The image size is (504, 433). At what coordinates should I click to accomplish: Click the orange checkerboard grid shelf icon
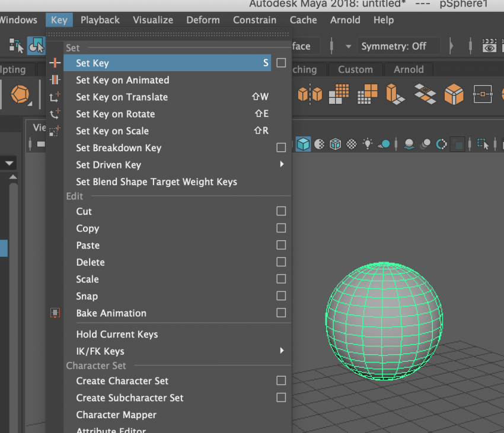pyautogui.click(x=340, y=93)
